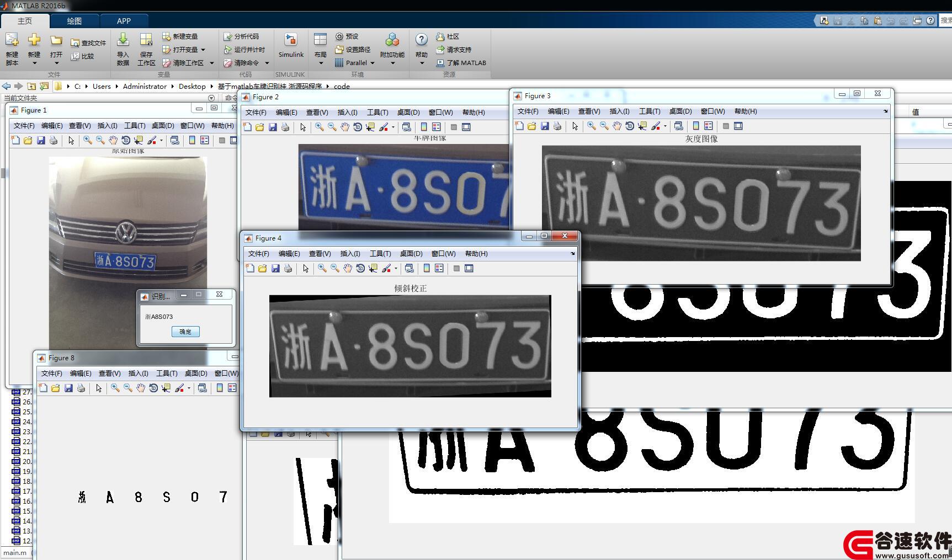Click Up One Level folder icon
952x560 pixels.
coord(31,86)
